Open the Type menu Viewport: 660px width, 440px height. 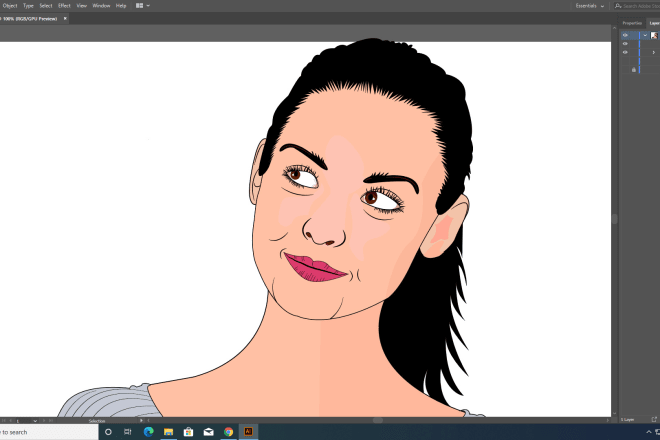pyautogui.click(x=28, y=6)
